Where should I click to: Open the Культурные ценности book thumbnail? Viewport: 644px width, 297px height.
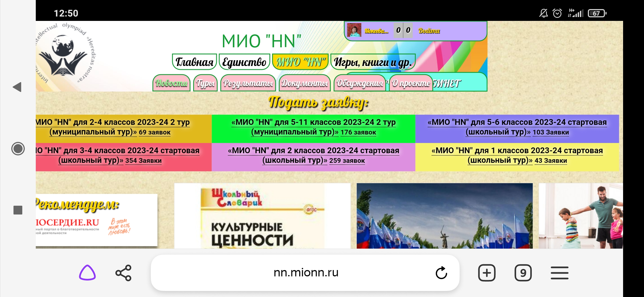[262, 216]
